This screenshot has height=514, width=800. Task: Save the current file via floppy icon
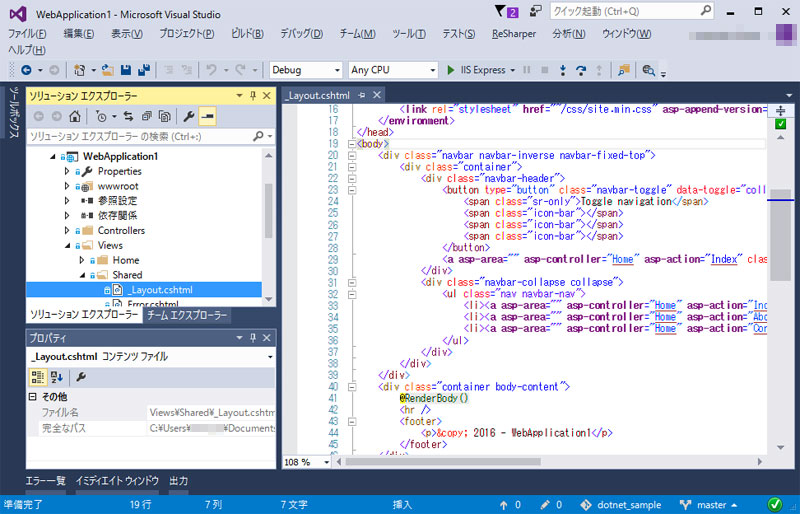coord(126,70)
